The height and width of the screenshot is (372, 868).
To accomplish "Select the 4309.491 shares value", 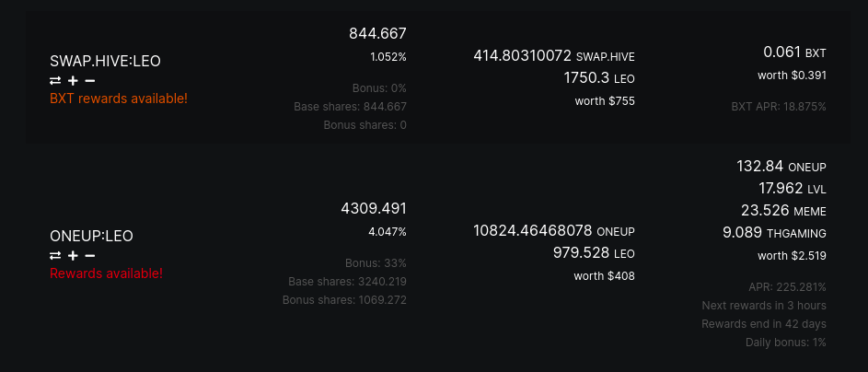I will tap(374, 209).
